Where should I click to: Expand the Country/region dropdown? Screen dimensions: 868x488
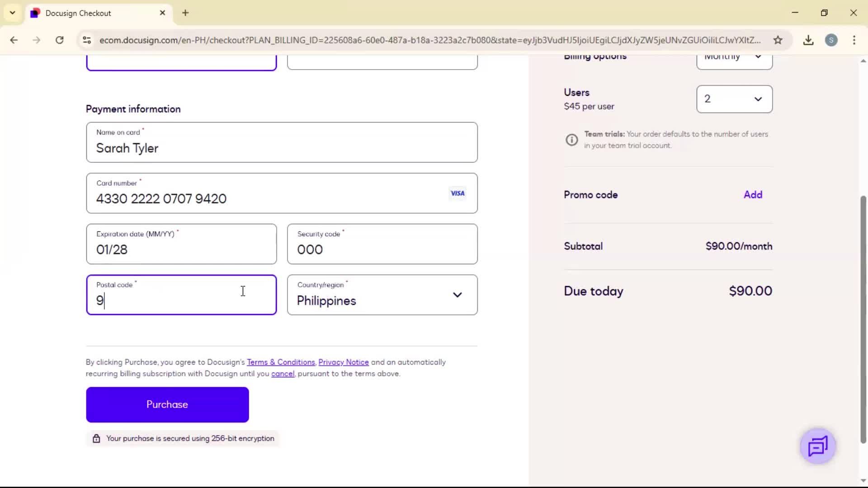click(x=382, y=295)
